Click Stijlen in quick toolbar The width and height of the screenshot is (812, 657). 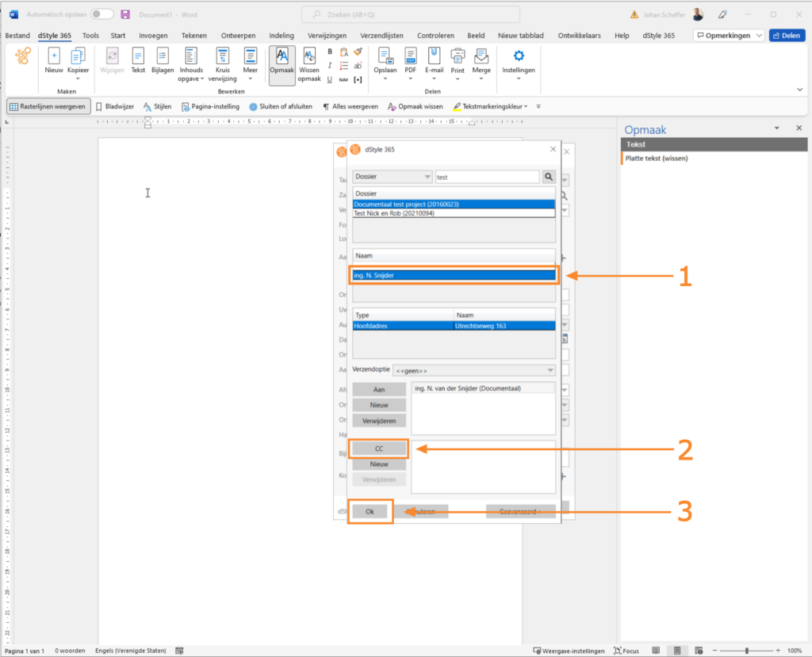coord(158,107)
